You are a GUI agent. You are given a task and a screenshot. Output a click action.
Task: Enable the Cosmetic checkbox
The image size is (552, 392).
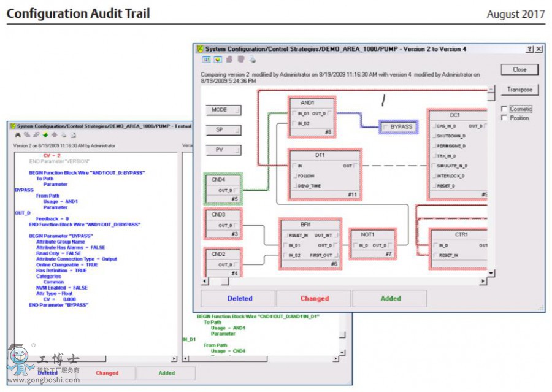pos(504,109)
